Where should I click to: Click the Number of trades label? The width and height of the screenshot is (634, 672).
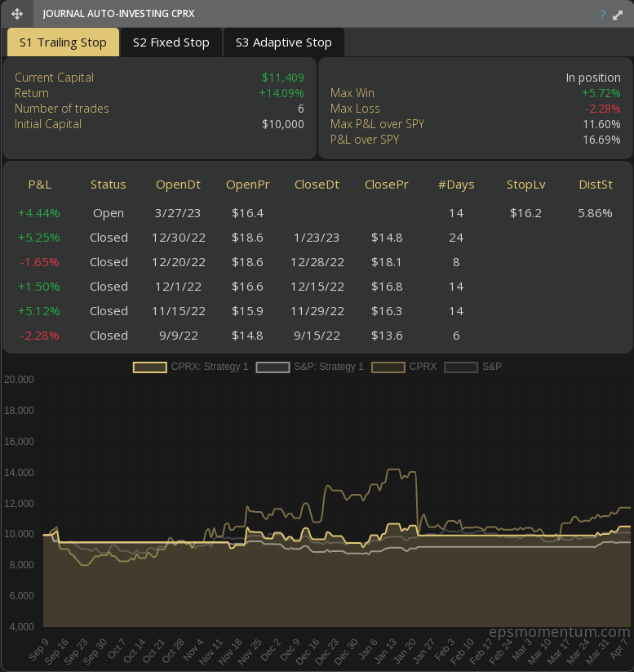pos(62,109)
